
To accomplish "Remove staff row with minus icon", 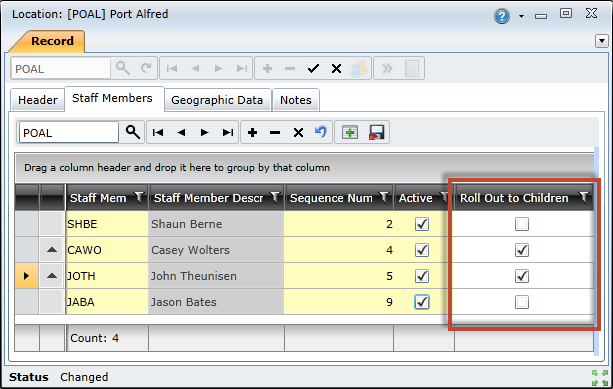I will [275, 133].
